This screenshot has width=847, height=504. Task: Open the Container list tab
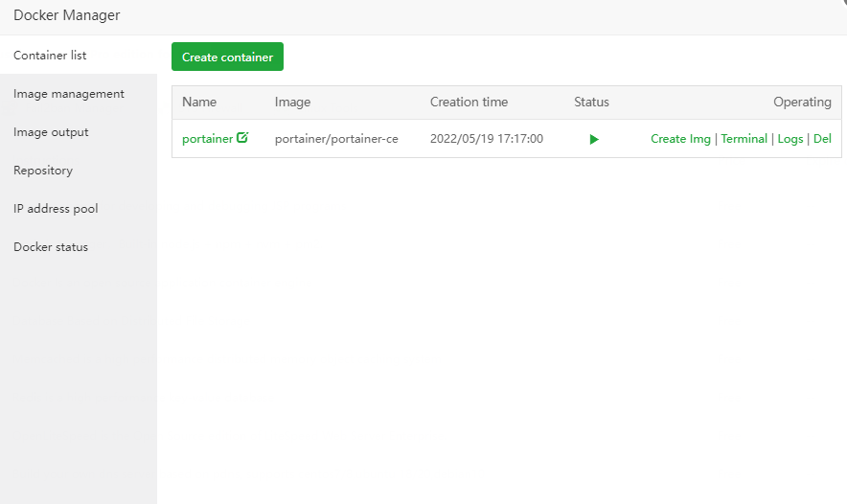click(50, 56)
